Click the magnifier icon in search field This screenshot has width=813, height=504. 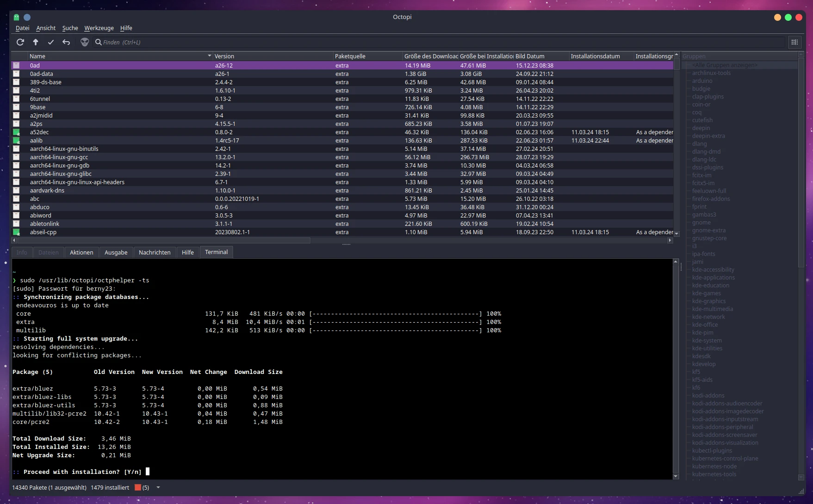(98, 42)
